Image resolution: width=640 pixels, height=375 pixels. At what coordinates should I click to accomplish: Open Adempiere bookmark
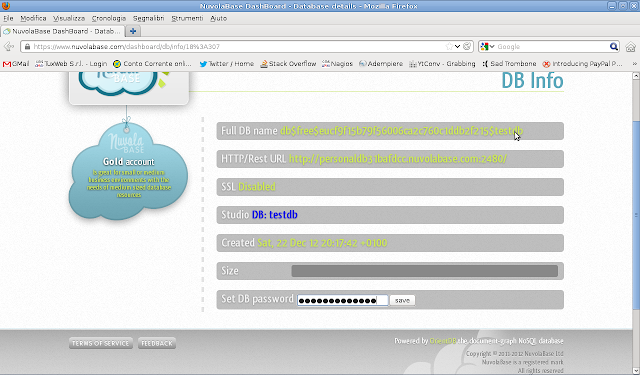[x=381, y=64]
